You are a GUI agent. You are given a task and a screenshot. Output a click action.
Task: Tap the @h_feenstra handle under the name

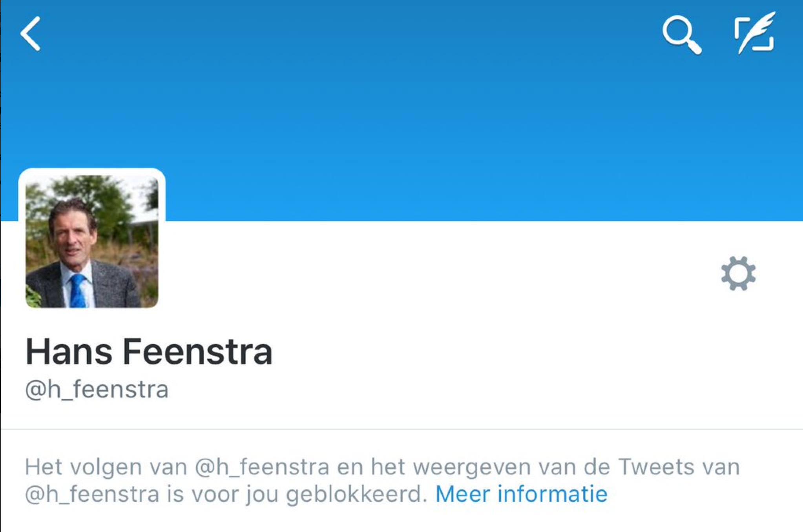[x=97, y=390]
